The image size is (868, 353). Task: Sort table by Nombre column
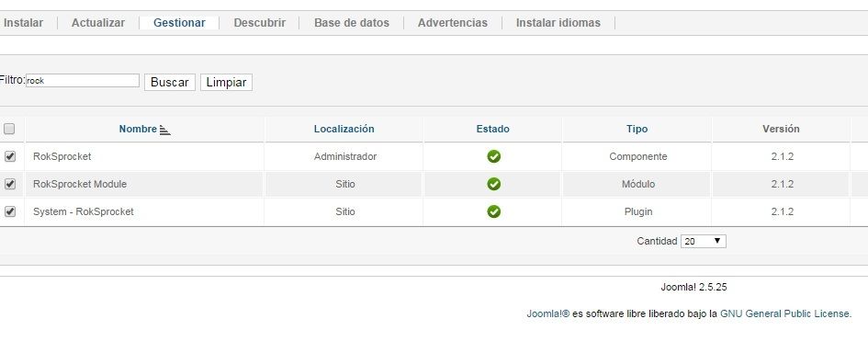tap(138, 129)
